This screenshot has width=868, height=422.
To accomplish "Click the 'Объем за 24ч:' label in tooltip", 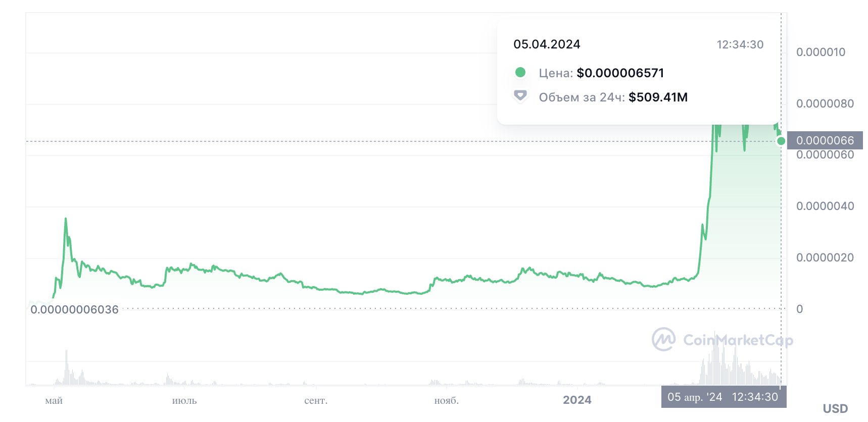I will 582,97.
